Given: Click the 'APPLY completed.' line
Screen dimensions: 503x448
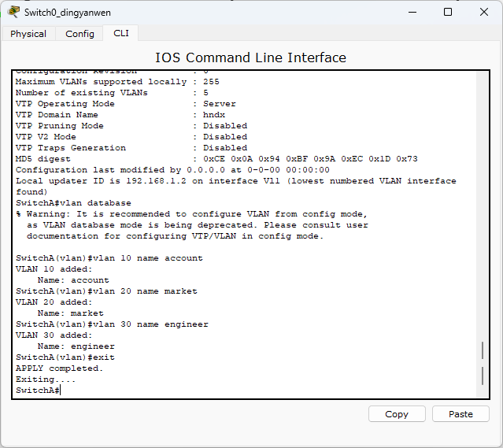Looking at the screenshot, I should (59, 368).
